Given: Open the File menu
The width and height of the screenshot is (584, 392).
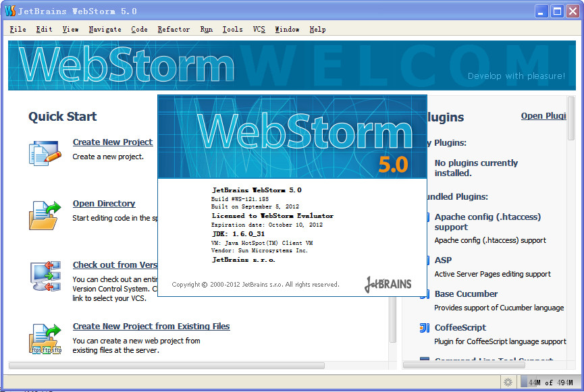Looking at the screenshot, I should [x=18, y=30].
